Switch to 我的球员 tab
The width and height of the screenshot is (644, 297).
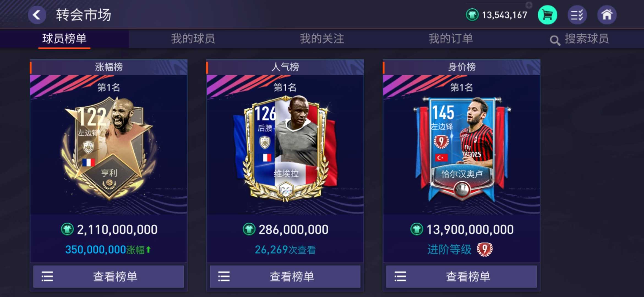[x=193, y=38]
